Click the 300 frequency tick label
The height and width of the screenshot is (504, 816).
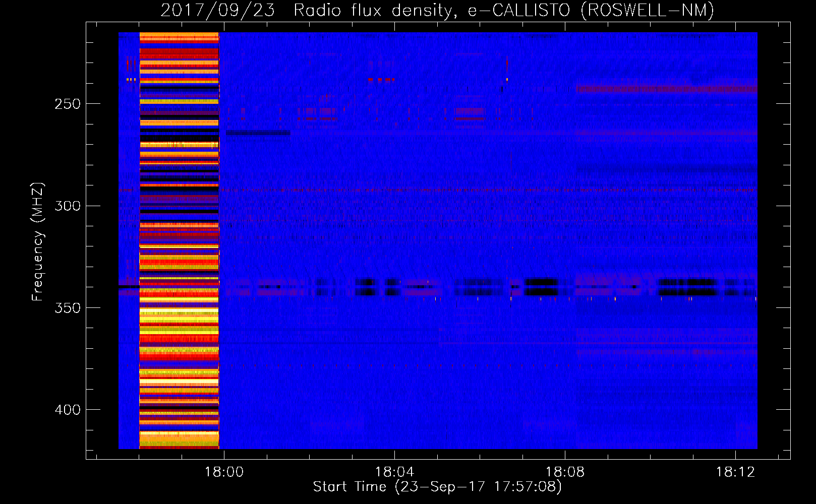[68, 206]
